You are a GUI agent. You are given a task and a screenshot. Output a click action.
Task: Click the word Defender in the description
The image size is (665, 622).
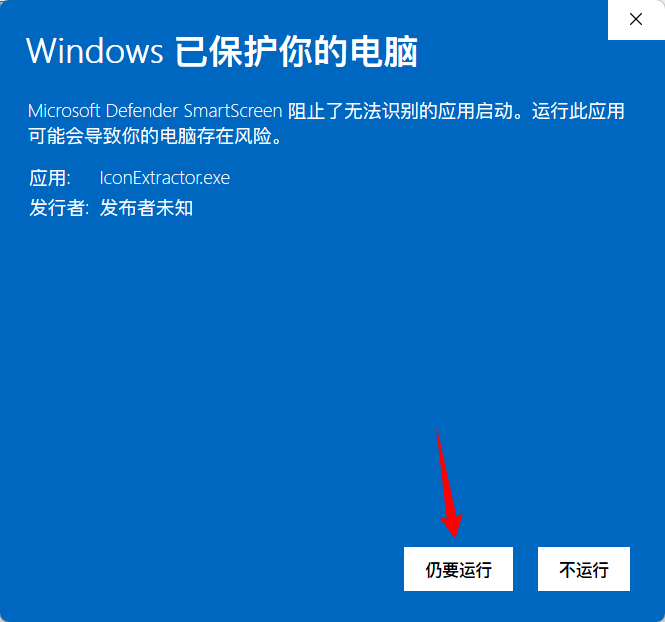coord(142,111)
